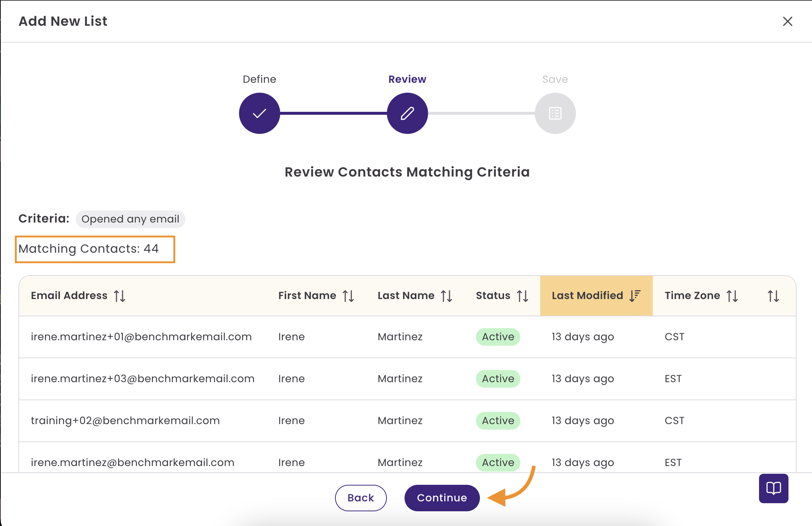This screenshot has width=812, height=526.
Task: Sort by Status column arrows
Action: (x=523, y=296)
